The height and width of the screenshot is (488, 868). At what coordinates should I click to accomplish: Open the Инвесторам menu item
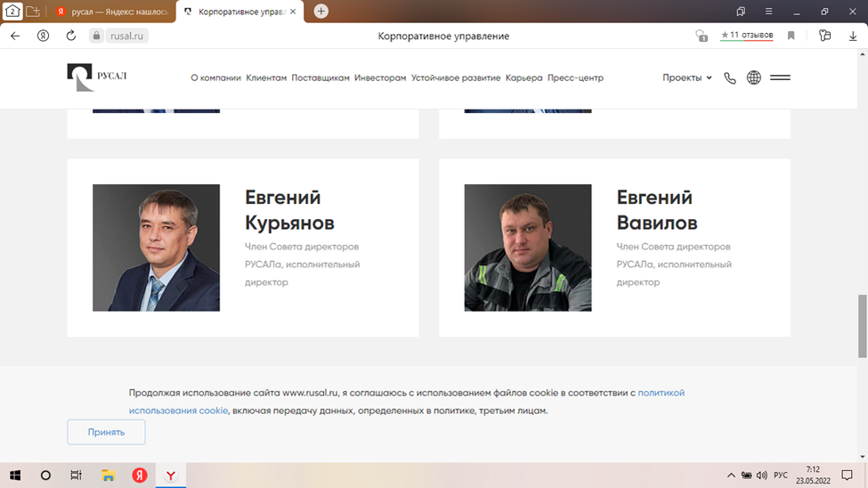tap(380, 77)
